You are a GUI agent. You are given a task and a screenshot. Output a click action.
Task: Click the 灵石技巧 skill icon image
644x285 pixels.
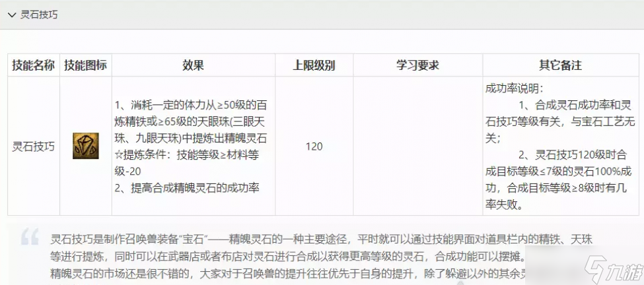click(x=85, y=146)
